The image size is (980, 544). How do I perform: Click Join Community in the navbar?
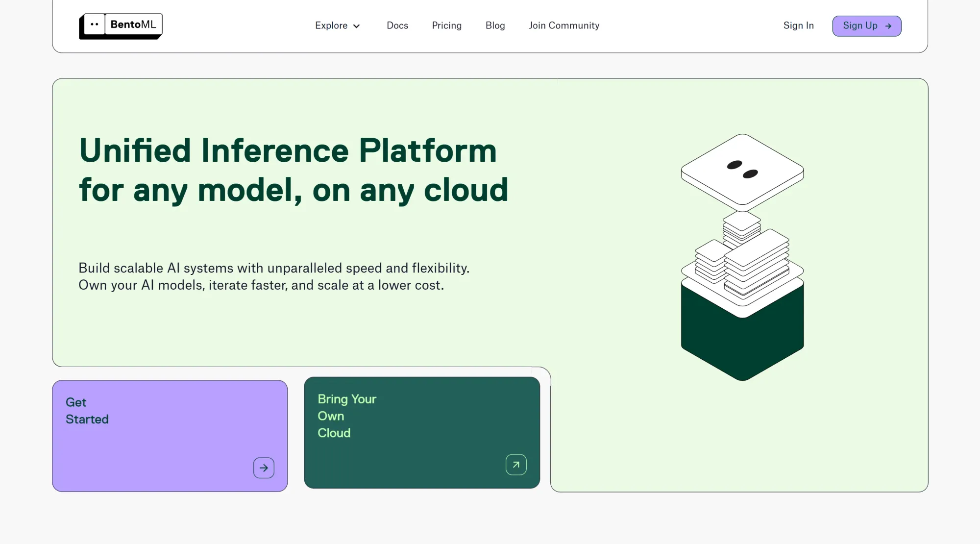click(x=563, y=25)
